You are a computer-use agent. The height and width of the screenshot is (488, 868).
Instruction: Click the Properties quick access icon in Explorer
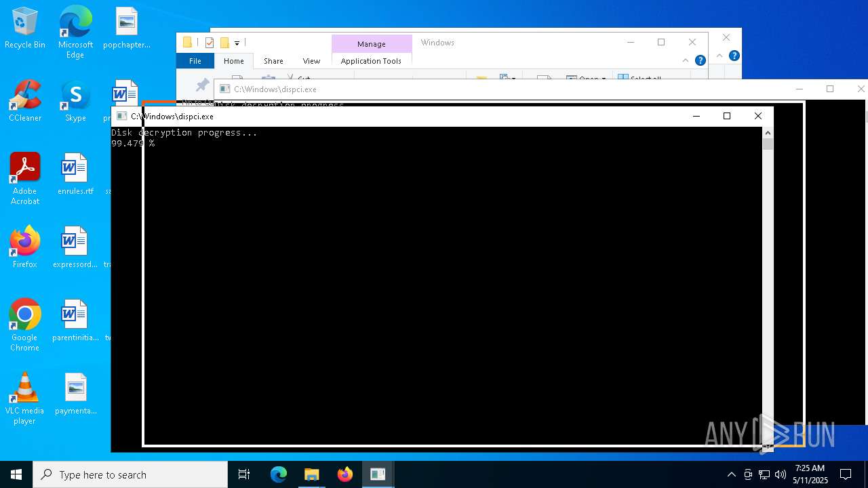209,43
